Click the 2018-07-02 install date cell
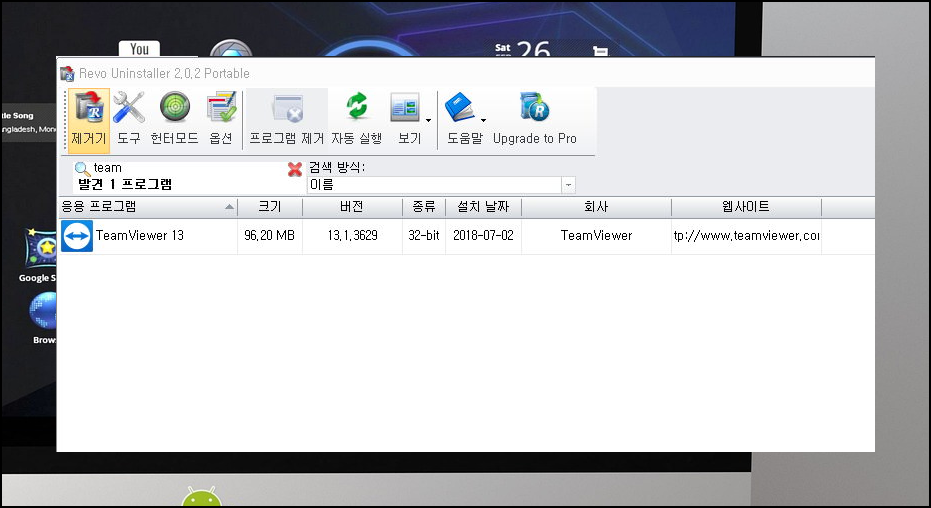This screenshot has width=931, height=508. click(x=483, y=236)
